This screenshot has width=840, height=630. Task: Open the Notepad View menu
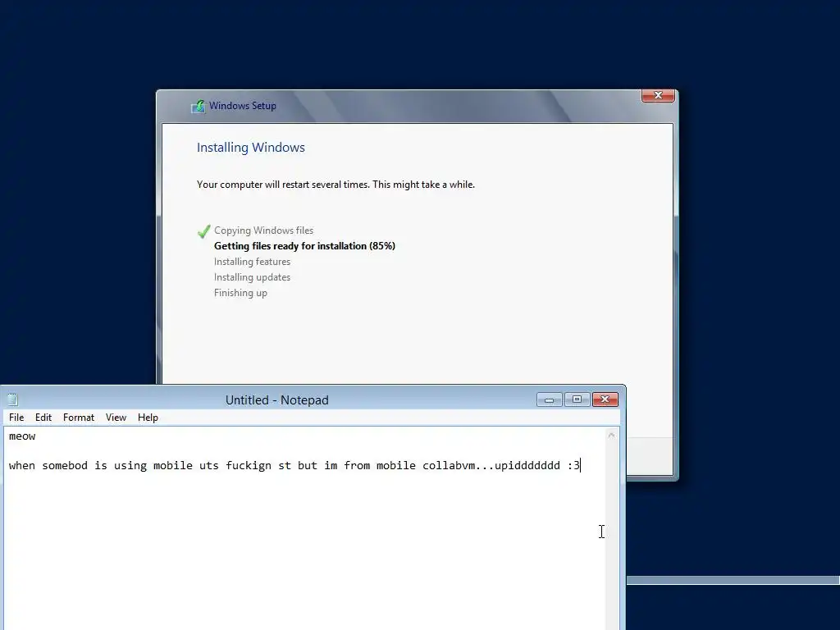click(x=116, y=418)
